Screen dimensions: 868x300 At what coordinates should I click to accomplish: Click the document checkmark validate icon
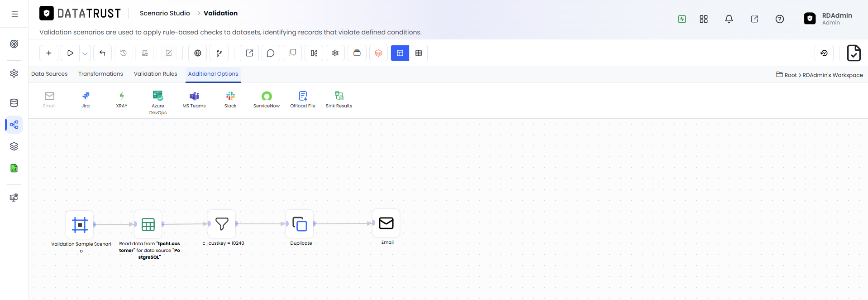[854, 53]
